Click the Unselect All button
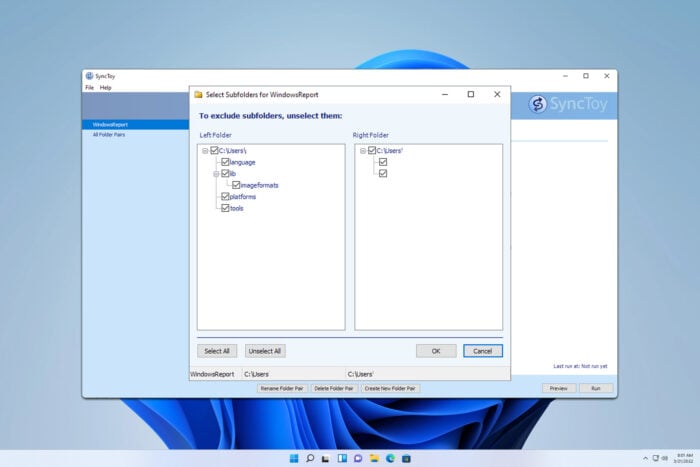 click(x=265, y=351)
